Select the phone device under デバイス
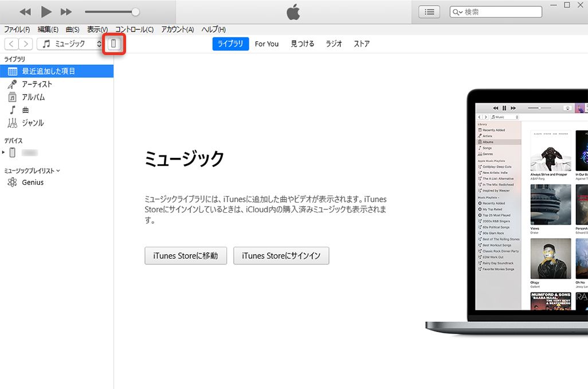Screen dimensions: 588x389 tap(57, 153)
